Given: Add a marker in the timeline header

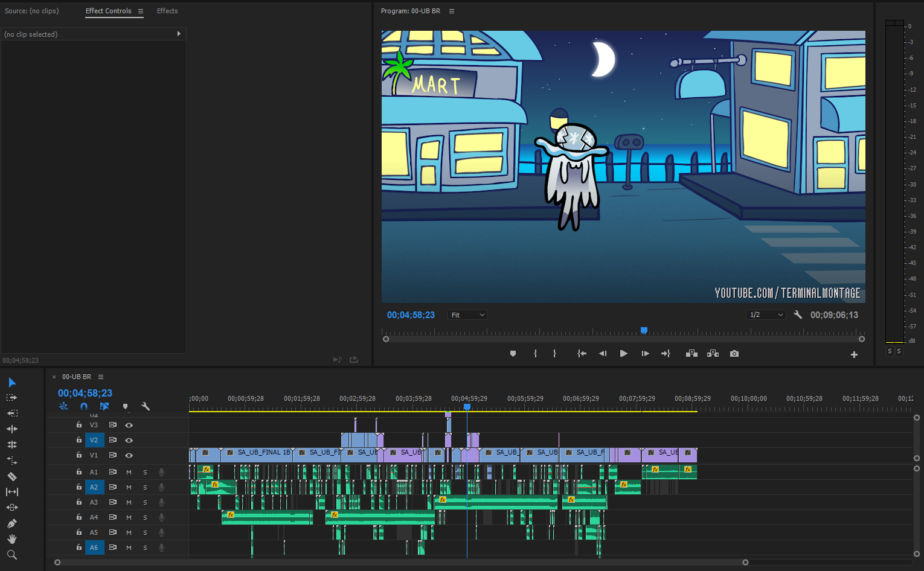Looking at the screenshot, I should tap(125, 407).
